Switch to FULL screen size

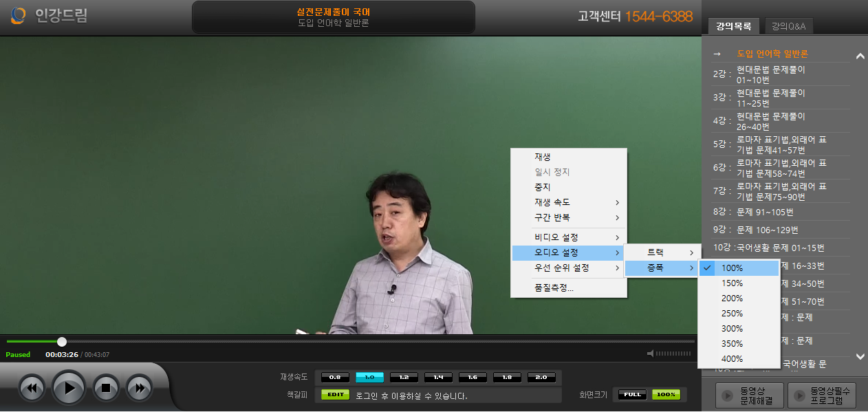[632, 395]
